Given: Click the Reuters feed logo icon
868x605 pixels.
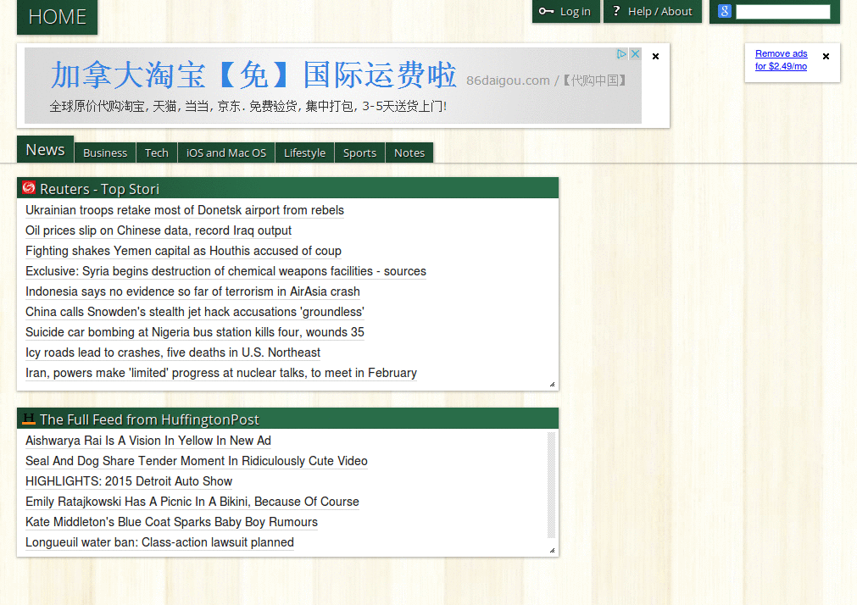Looking at the screenshot, I should pyautogui.click(x=29, y=188).
